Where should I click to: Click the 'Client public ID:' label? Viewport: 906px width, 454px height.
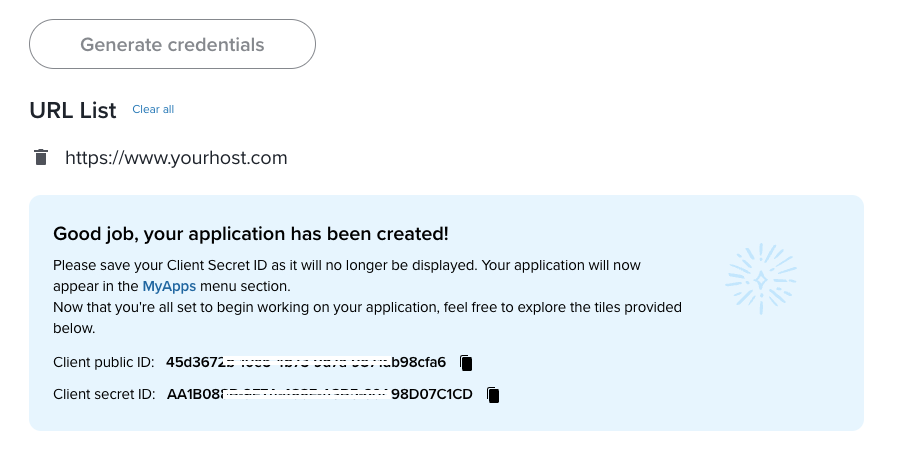click(104, 362)
